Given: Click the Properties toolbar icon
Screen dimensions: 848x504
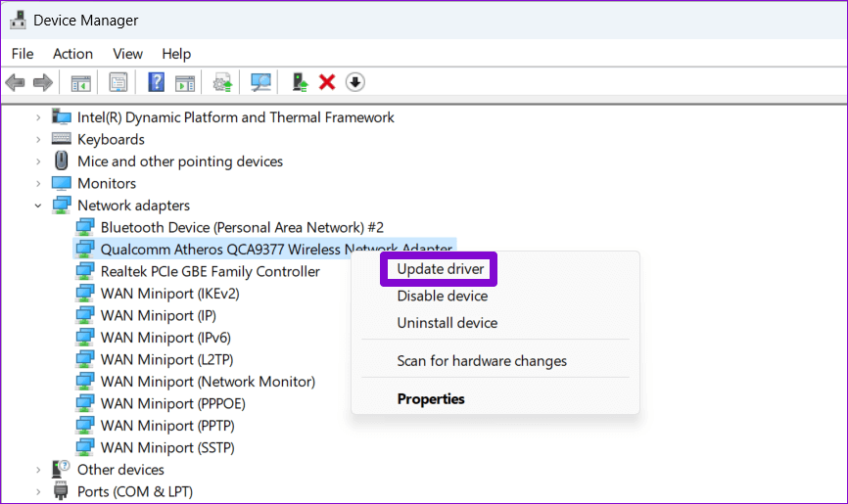Looking at the screenshot, I should click(x=118, y=82).
